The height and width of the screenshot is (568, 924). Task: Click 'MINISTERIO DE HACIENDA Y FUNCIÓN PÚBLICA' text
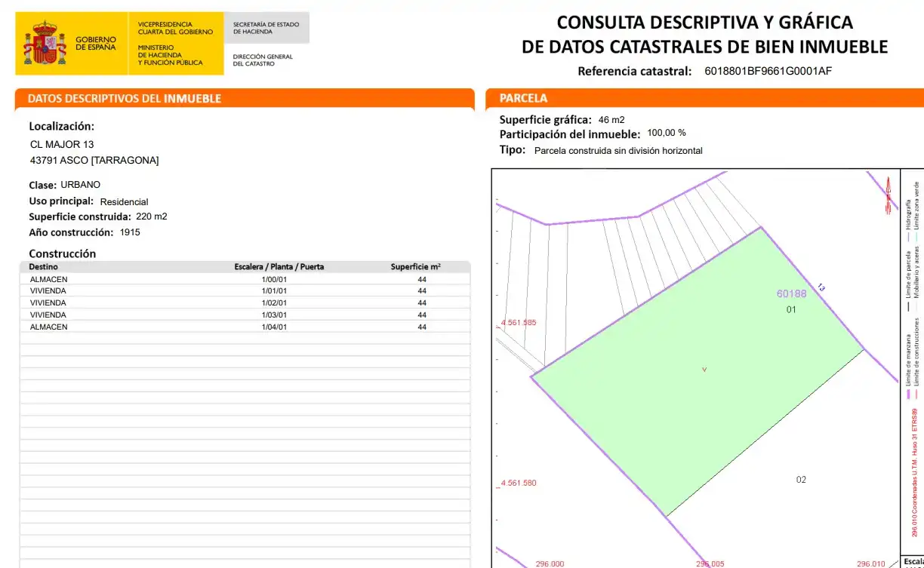click(170, 55)
